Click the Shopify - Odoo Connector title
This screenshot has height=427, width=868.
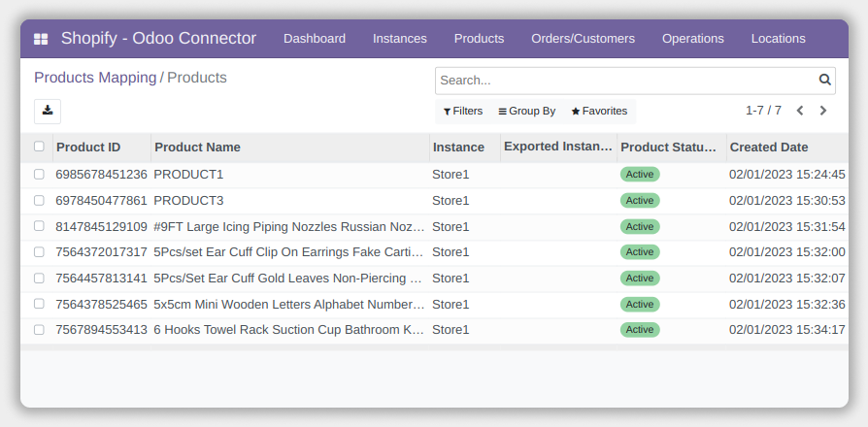158,38
